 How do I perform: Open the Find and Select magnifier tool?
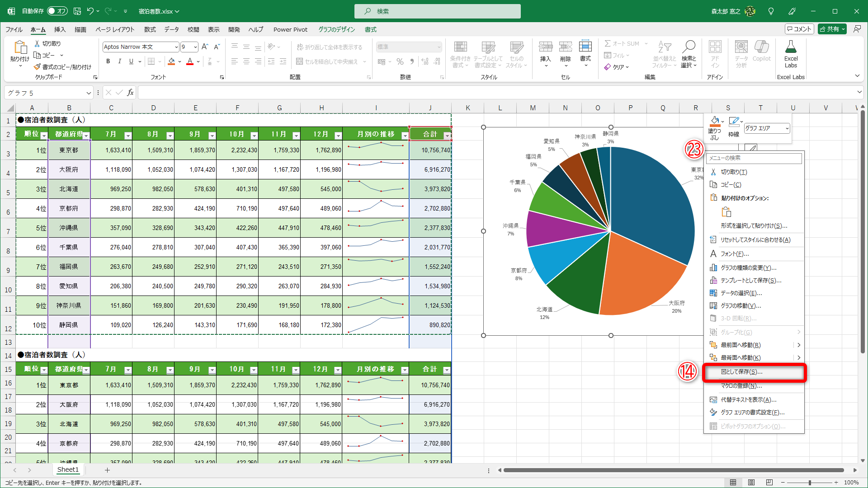689,47
